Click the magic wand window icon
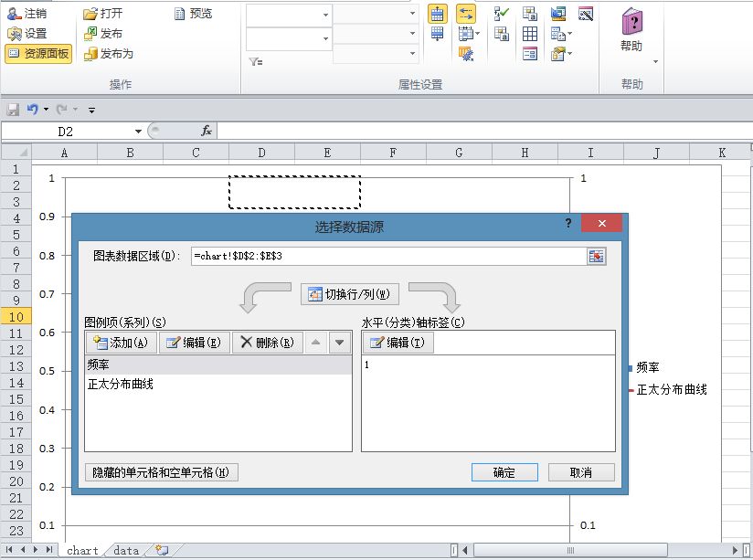This screenshot has height=560, width=753. pyautogui.click(x=586, y=14)
